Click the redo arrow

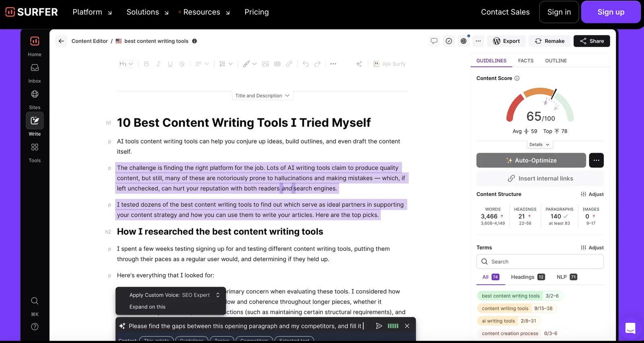point(318,64)
